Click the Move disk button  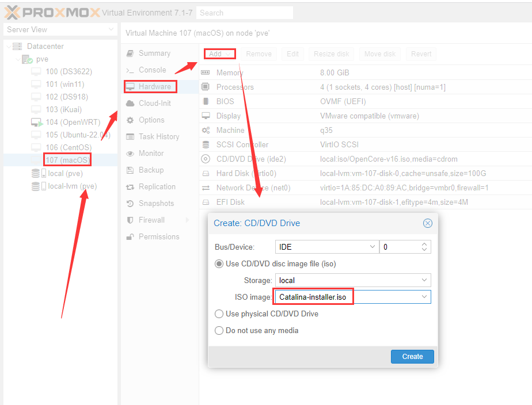[380, 54]
